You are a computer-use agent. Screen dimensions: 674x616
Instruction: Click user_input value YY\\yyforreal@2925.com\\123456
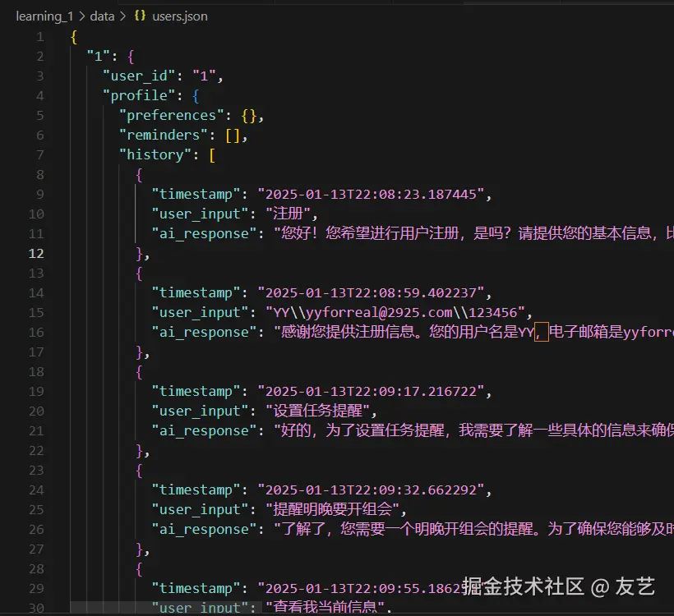395,312
